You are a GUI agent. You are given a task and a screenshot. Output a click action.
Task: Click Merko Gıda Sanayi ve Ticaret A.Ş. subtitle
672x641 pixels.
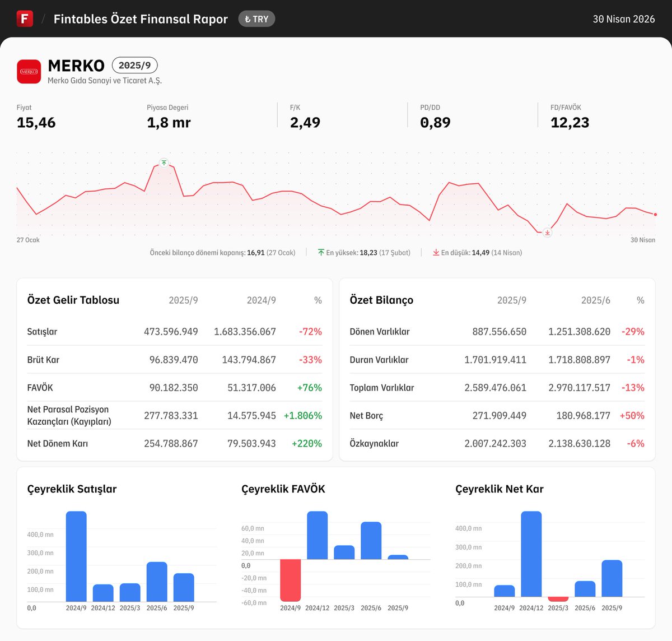pyautogui.click(x=105, y=81)
